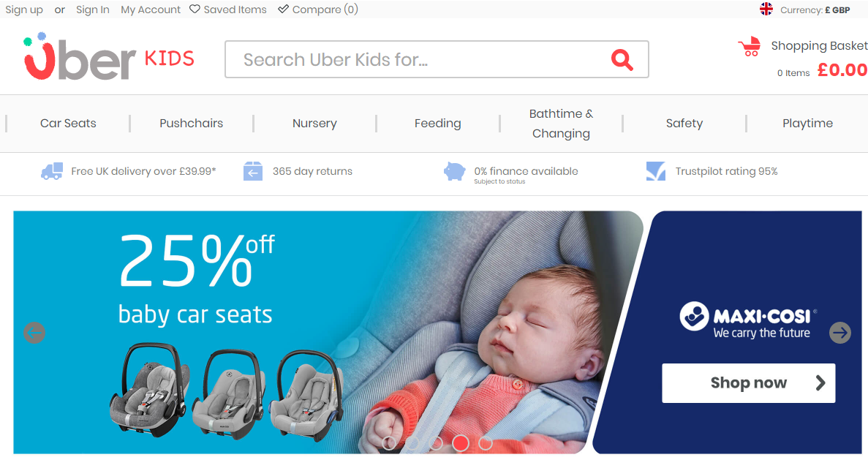Open Bathtime & Changing category
Viewport: 868px width, 460px height.
561,124
